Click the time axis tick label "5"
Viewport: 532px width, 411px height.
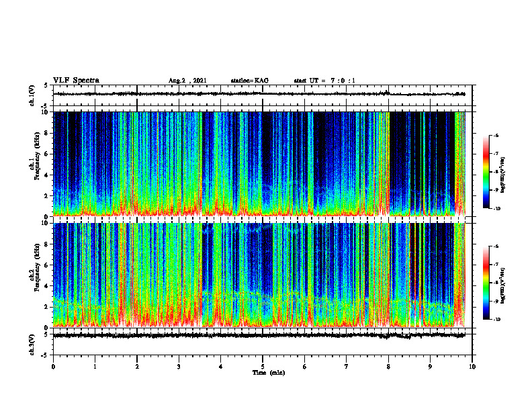coord(263,367)
